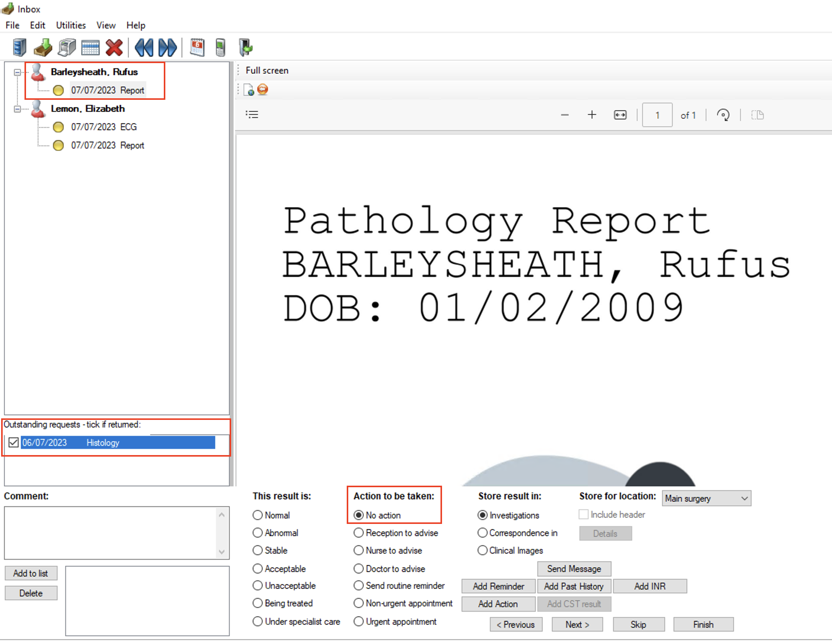
Task: Choose Nurse to advise action
Action: click(359, 550)
